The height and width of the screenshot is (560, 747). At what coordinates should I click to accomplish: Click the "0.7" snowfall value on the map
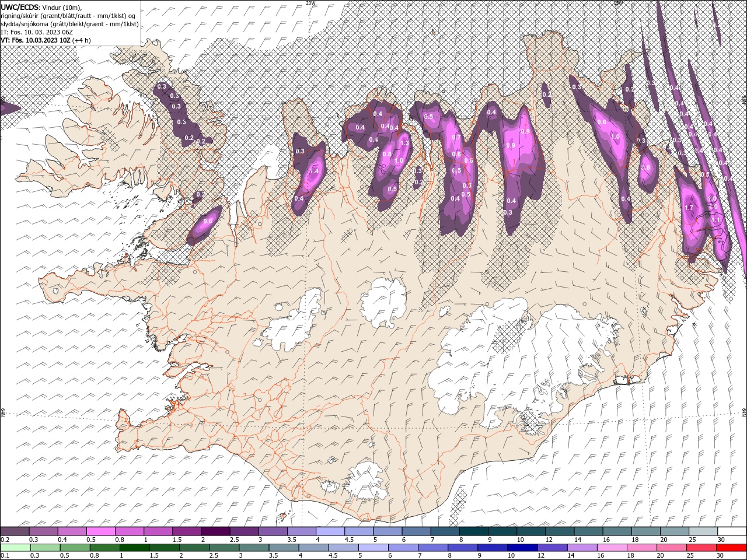click(457, 138)
